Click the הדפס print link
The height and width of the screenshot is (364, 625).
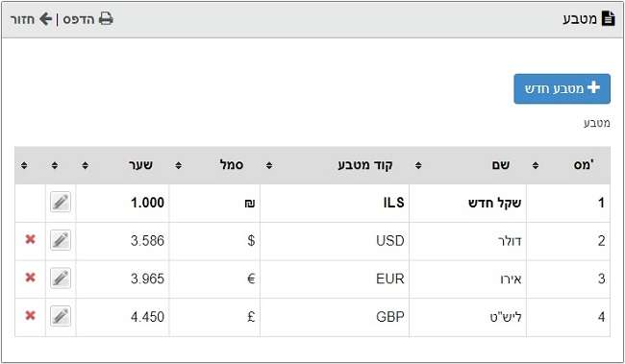coord(79,19)
